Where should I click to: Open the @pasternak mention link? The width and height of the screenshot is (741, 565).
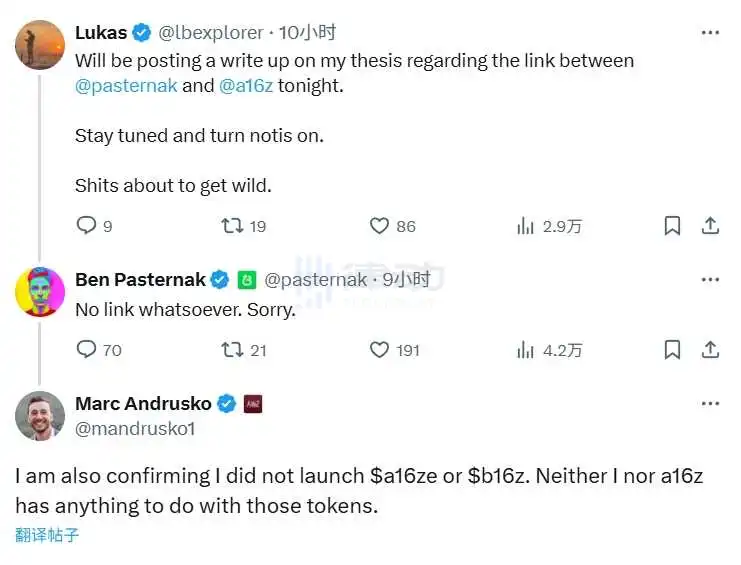coord(126,85)
